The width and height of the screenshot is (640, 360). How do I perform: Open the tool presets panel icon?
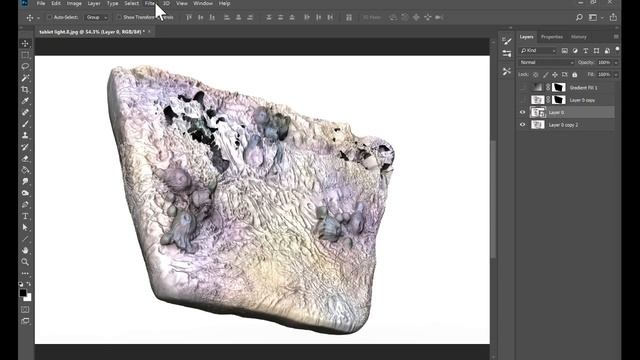click(507, 71)
